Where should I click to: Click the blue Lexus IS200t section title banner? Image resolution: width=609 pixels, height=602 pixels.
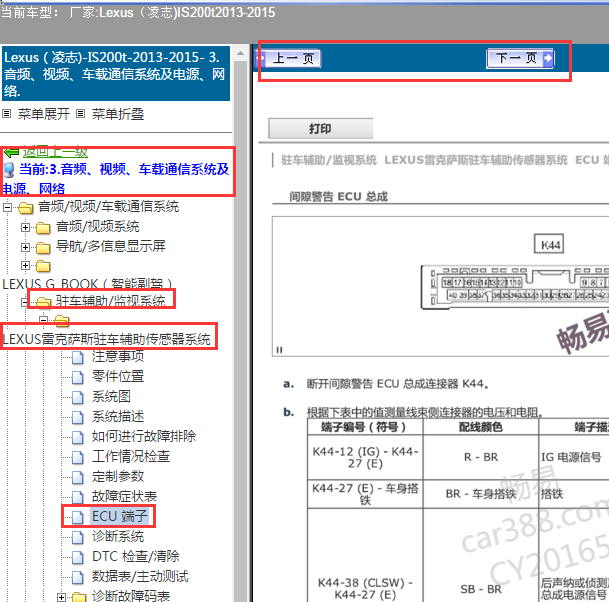[116, 74]
